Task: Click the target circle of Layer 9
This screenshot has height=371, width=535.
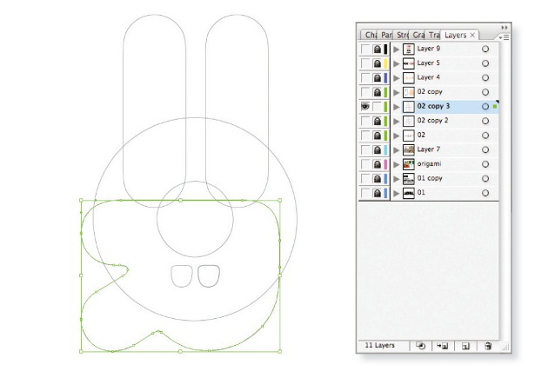Action: point(485,49)
